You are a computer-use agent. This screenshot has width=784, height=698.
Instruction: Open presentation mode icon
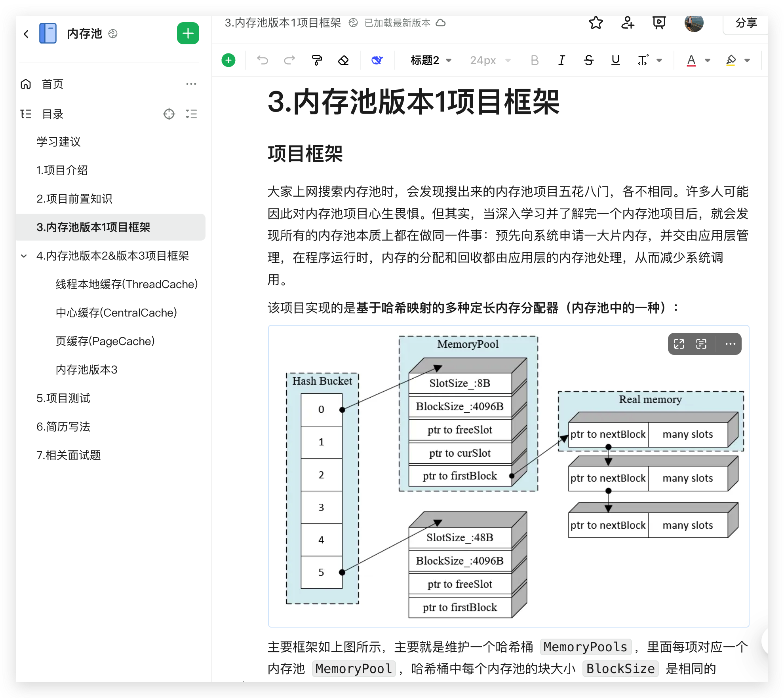pos(659,23)
